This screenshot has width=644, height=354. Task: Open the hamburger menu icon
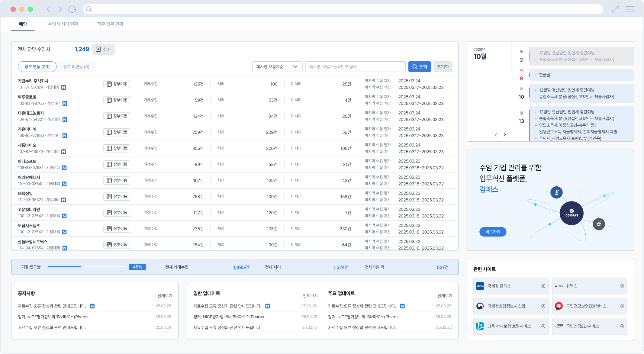630,9
